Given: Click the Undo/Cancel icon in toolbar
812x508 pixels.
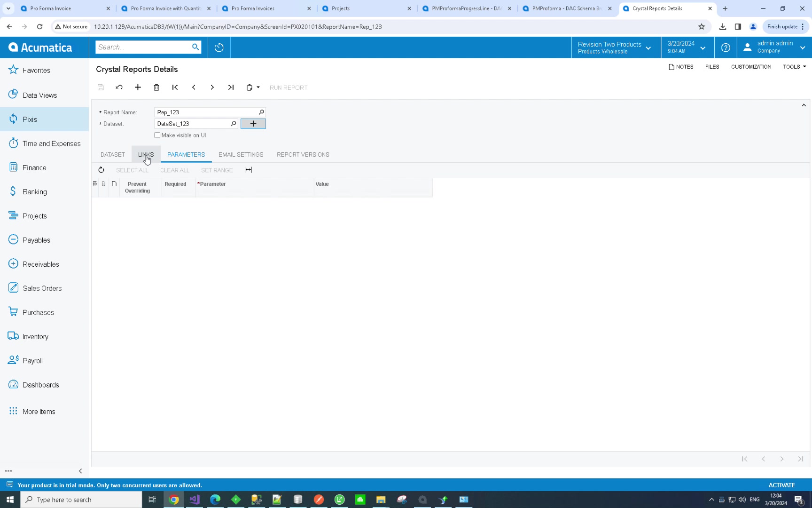Looking at the screenshot, I should coord(119,87).
